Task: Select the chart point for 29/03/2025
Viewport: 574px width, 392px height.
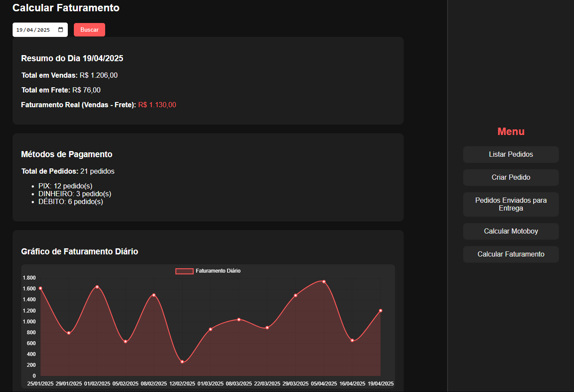Action: [x=295, y=295]
